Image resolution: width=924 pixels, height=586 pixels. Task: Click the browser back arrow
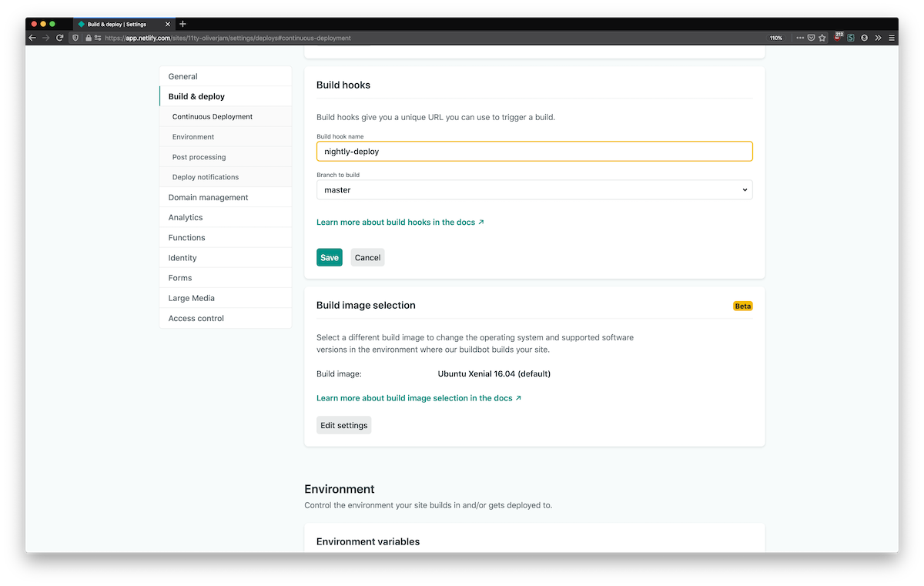click(x=32, y=38)
